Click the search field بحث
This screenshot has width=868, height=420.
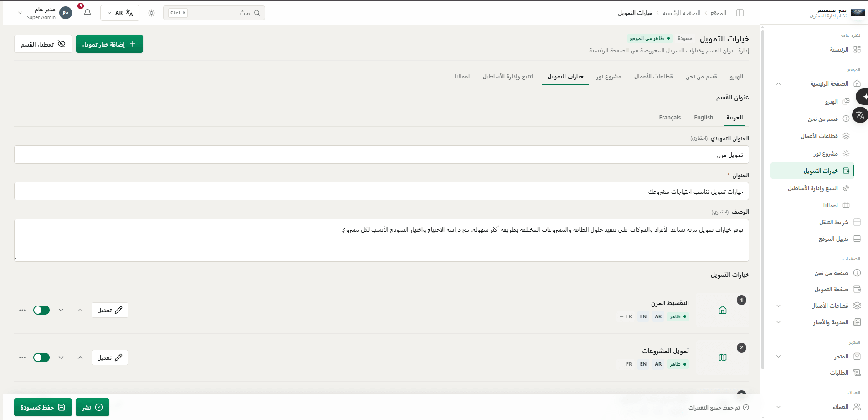(214, 13)
